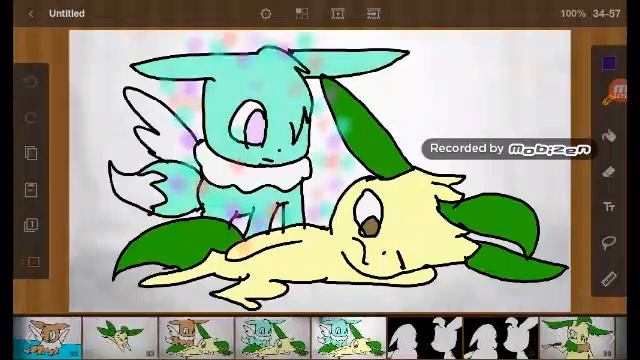The image size is (640, 360).
Task: Click the 100% zoom indicator
Action: 573,13
